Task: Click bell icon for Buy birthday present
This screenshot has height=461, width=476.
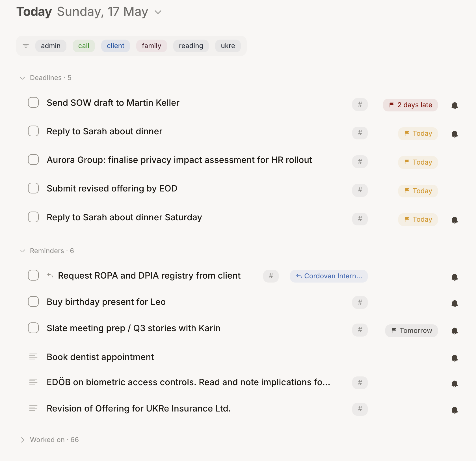Action: [455, 303]
